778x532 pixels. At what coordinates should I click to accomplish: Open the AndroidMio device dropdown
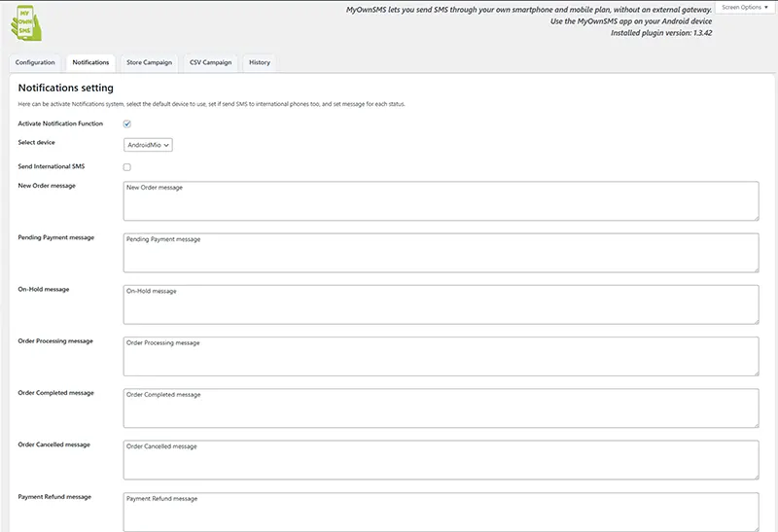[x=148, y=145]
